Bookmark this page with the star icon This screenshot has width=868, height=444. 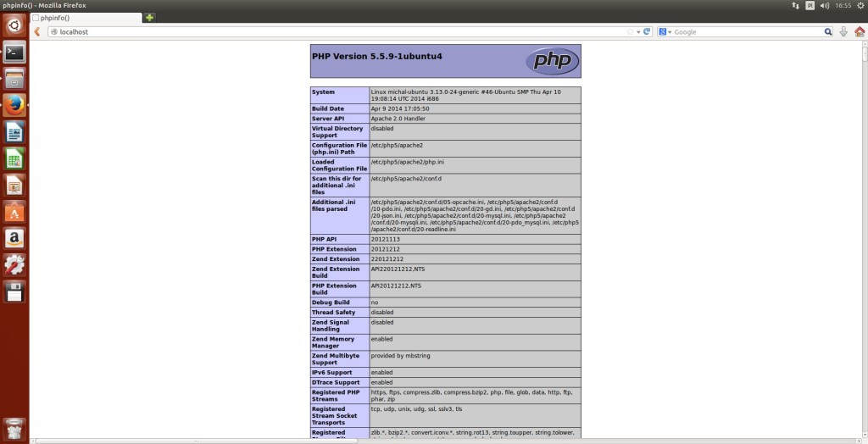click(x=630, y=31)
